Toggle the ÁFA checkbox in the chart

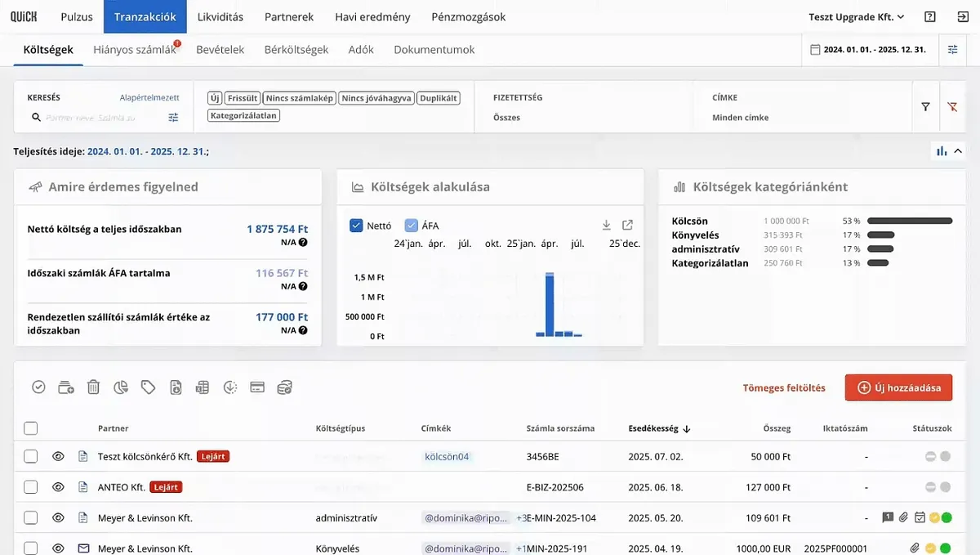coord(412,226)
